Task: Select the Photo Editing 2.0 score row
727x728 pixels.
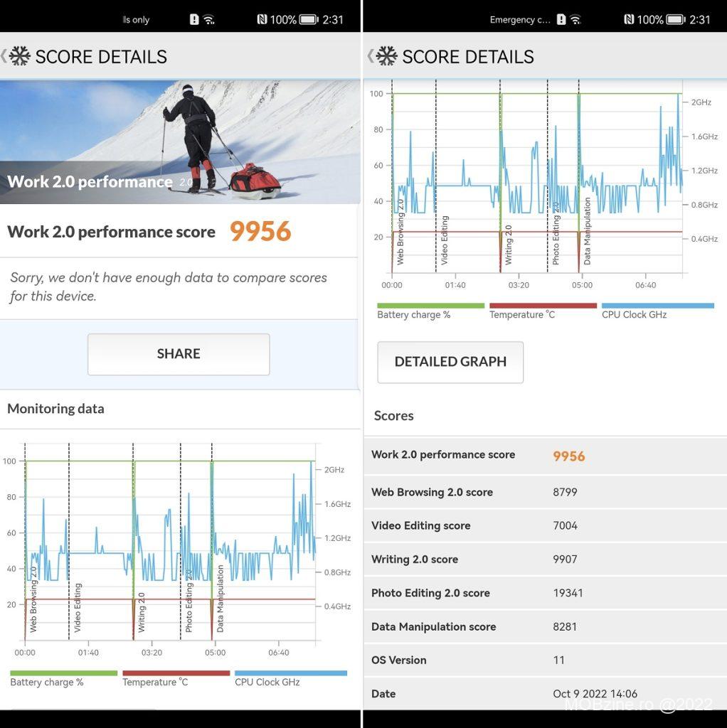Action: pos(545,593)
